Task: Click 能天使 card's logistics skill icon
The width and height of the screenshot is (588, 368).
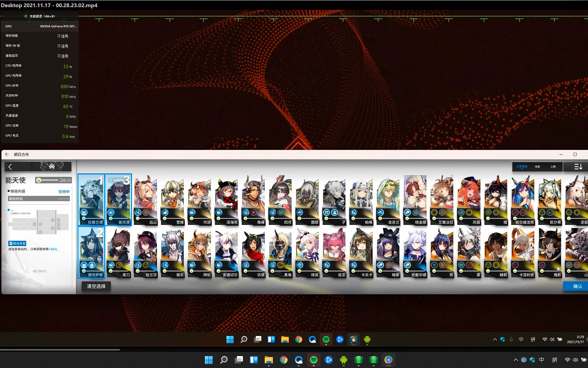Action: click(x=111, y=213)
